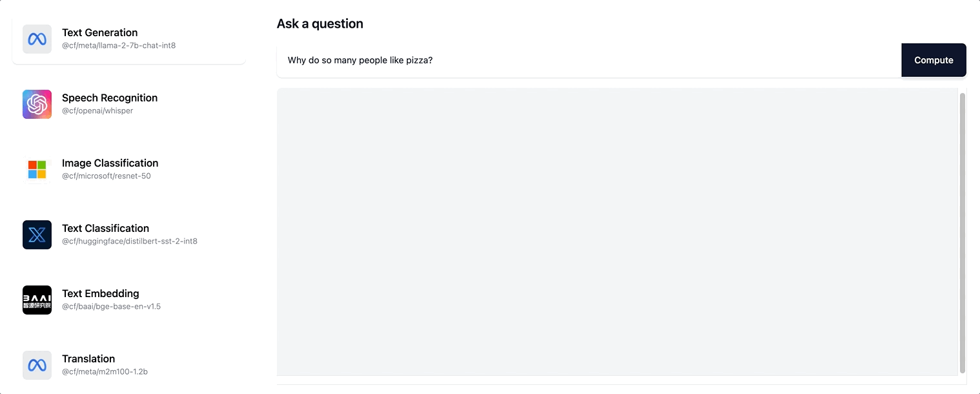Click the @cf/meta/m2m100-1.2b model label
The image size is (980, 394).
105,372
